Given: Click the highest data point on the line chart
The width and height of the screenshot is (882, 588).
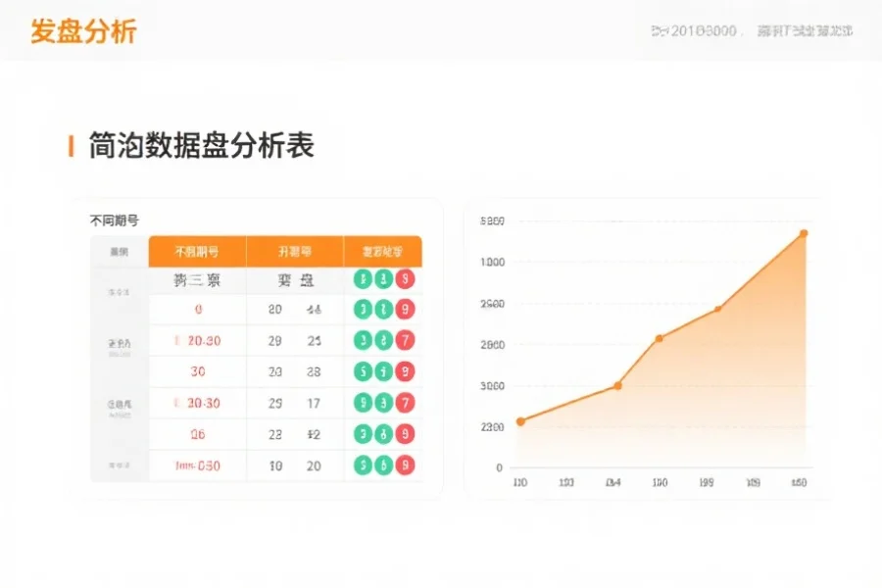Looking at the screenshot, I should tap(803, 233).
